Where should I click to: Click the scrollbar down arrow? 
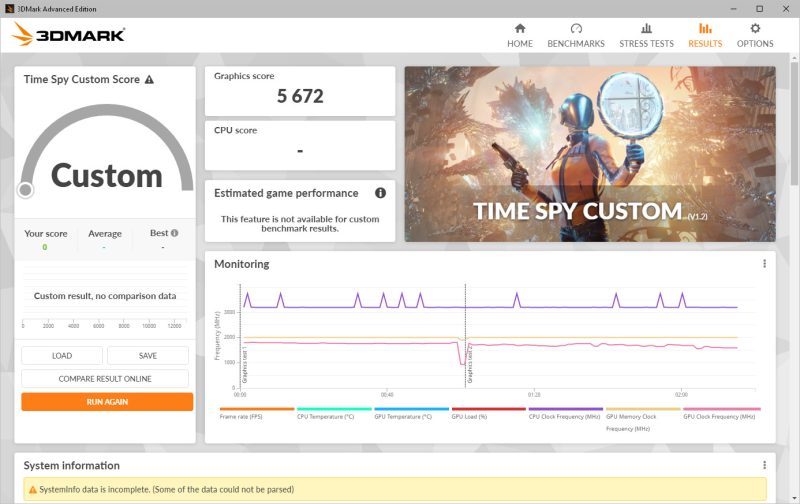click(794, 498)
